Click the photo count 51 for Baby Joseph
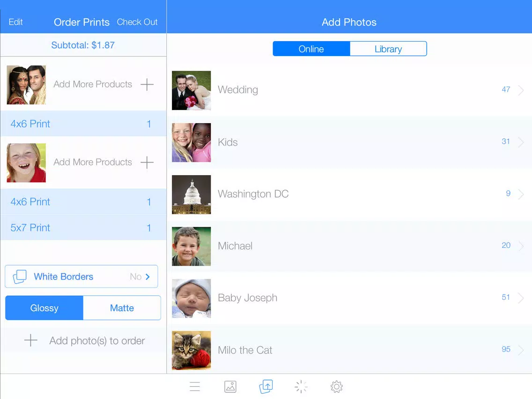Viewport: 532px width, 399px height. [506, 297]
